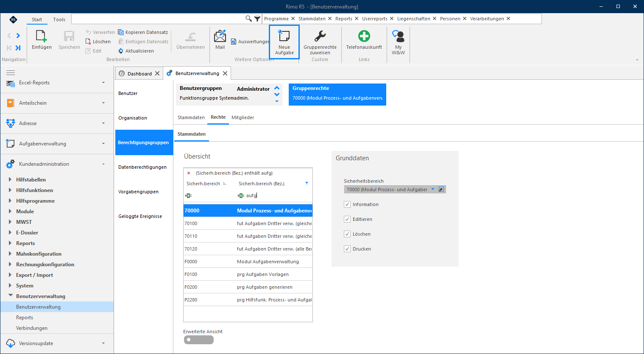Image resolution: width=644 pixels, height=354 pixels.
Task: Toggle Erweiterte Ansicht switch
Action: (x=199, y=340)
